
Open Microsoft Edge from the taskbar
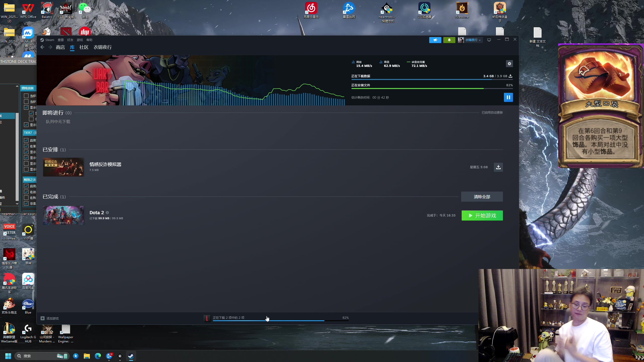(x=98, y=356)
